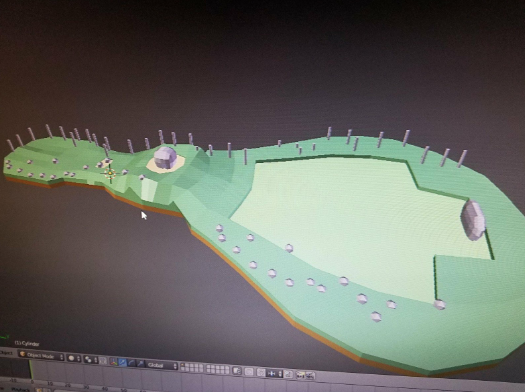Select the translate manipulator arrow icon

point(123,362)
